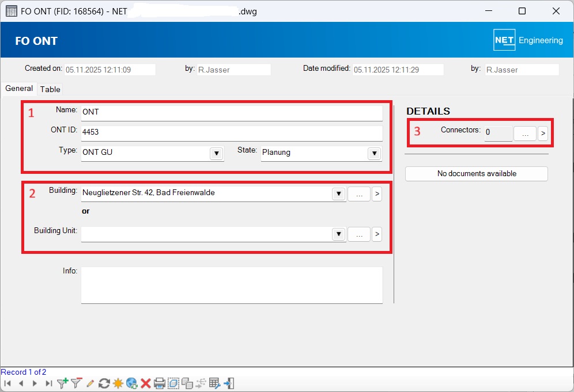Viewport: 574px width, 392px height.
Task: Switch to the Table tab
Action: pyautogui.click(x=50, y=89)
